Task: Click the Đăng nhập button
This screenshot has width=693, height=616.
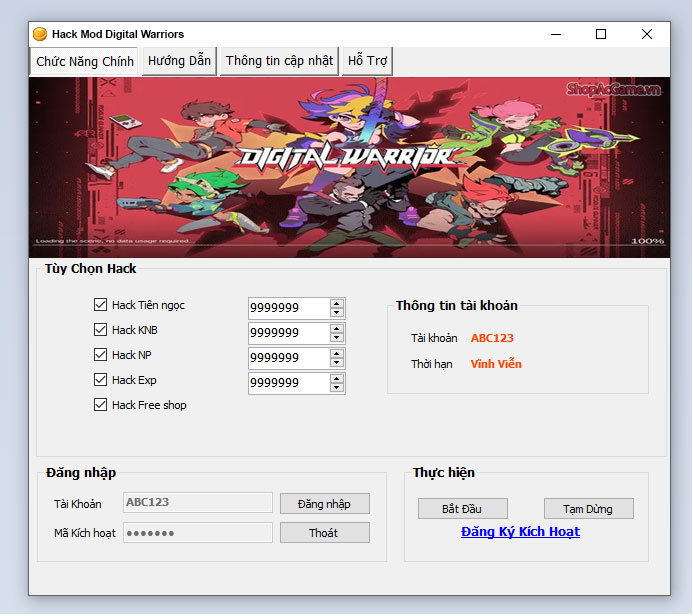Action: tap(325, 504)
